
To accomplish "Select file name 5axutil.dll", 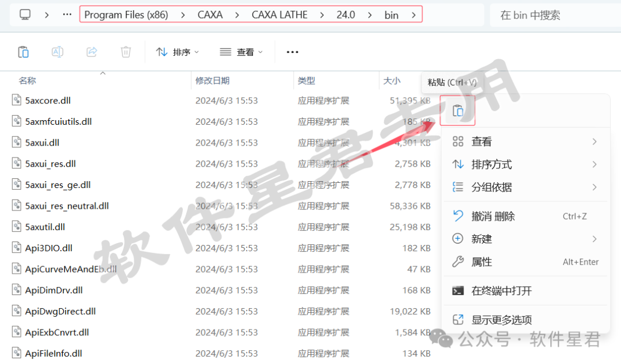I will pyautogui.click(x=45, y=227).
